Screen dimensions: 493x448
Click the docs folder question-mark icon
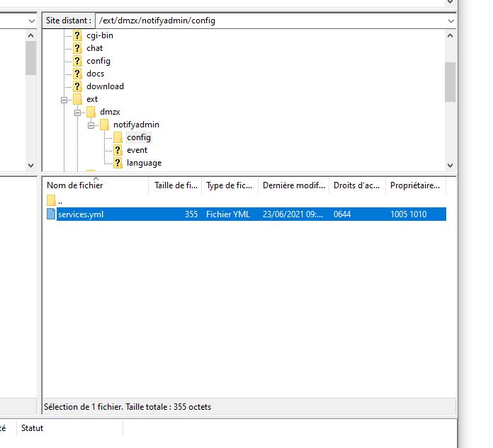pos(77,74)
